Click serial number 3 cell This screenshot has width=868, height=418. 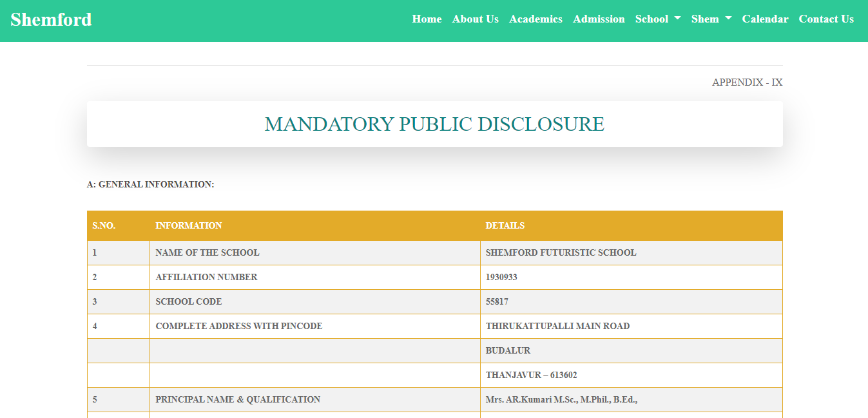(x=119, y=301)
